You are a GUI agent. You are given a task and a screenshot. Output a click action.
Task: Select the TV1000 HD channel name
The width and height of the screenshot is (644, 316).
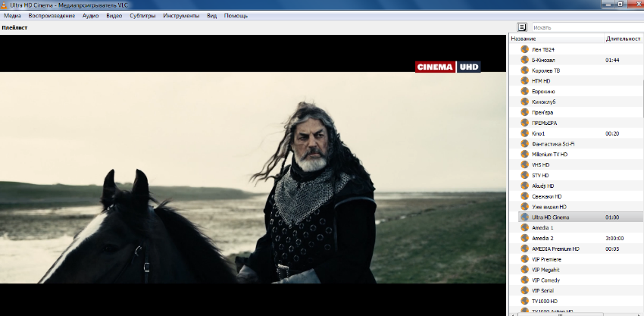tap(545, 301)
